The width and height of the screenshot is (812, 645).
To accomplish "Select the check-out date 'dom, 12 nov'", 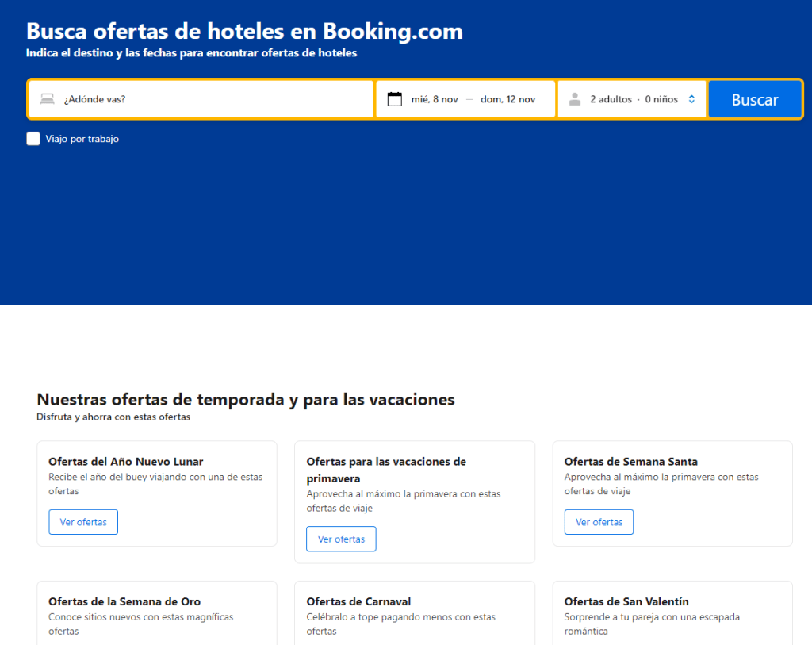I will point(507,99).
